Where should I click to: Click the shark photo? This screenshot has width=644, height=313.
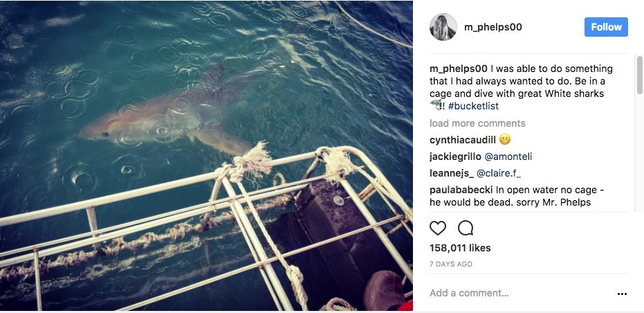(206, 138)
